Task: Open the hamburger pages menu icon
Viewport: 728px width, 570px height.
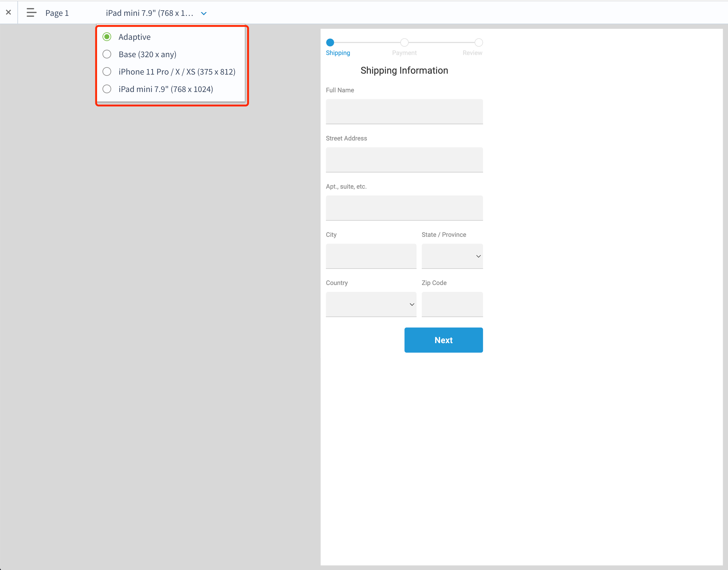Action: tap(31, 13)
